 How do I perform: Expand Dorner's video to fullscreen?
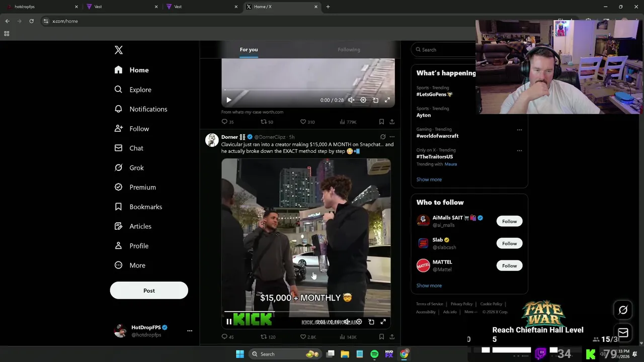click(x=383, y=322)
